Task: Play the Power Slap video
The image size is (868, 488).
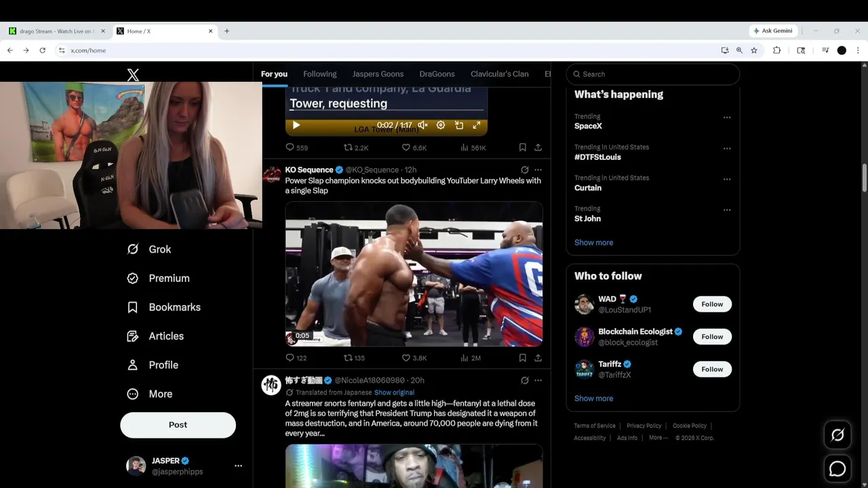Action: 414,274
